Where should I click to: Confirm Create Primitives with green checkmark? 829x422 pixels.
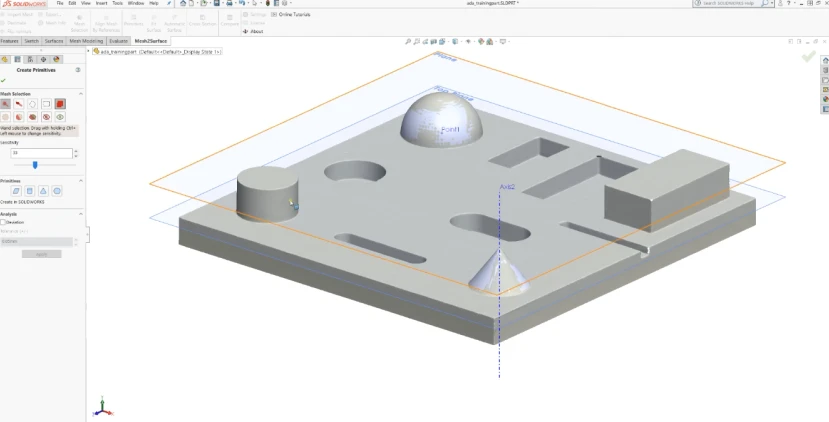3,80
